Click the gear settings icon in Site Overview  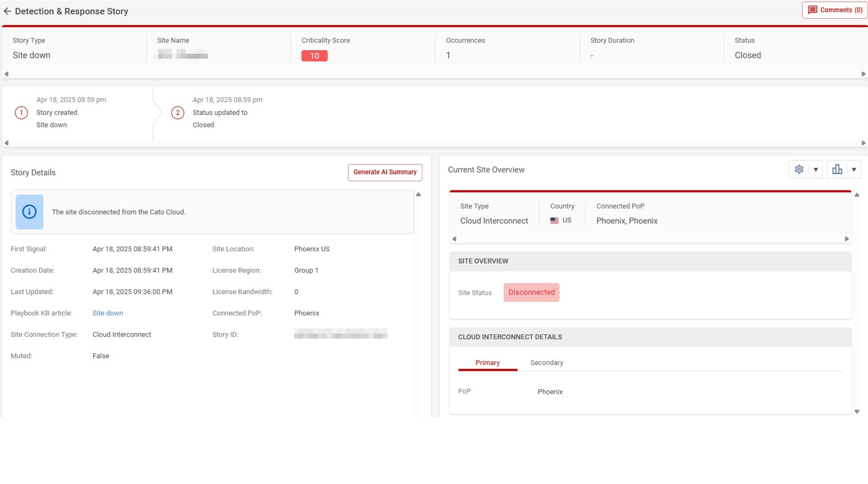tap(799, 169)
